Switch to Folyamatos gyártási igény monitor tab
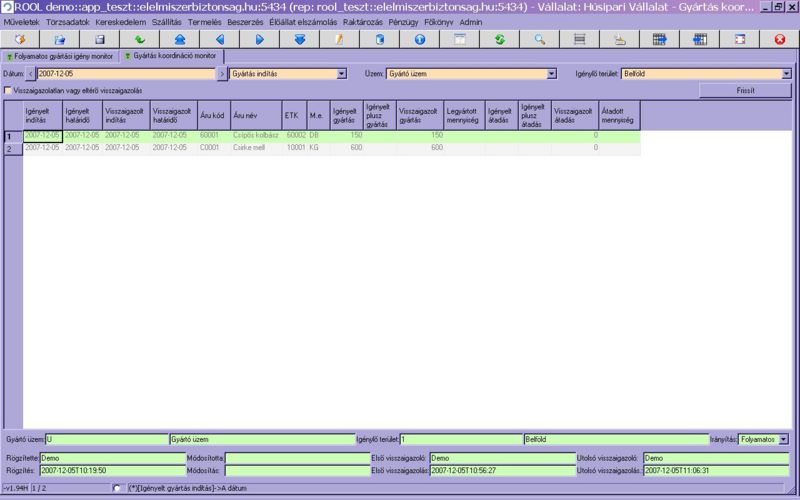 click(x=60, y=56)
